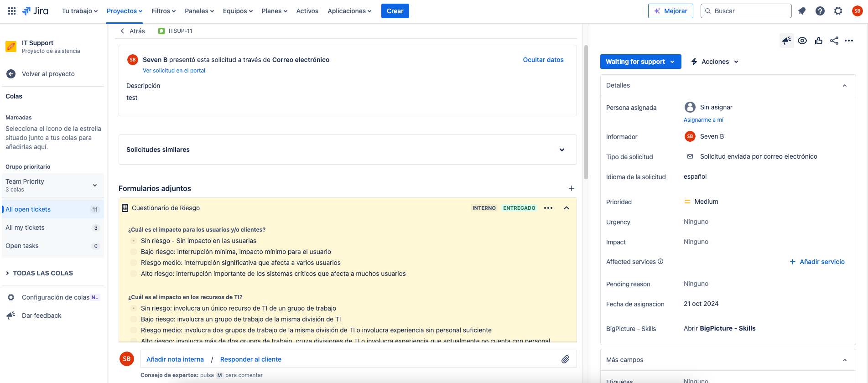Click the share icon on the ticket

tap(834, 41)
